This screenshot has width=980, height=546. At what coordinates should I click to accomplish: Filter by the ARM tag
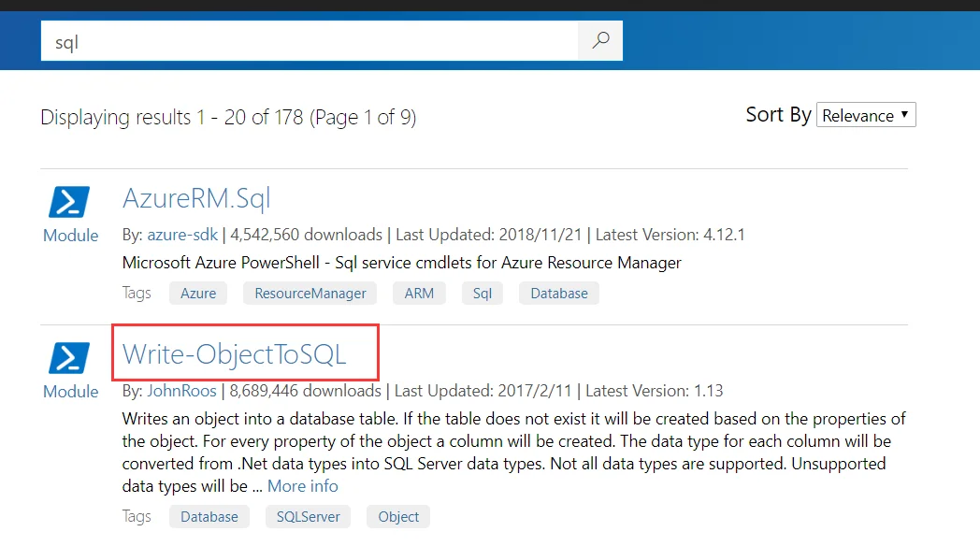[419, 293]
